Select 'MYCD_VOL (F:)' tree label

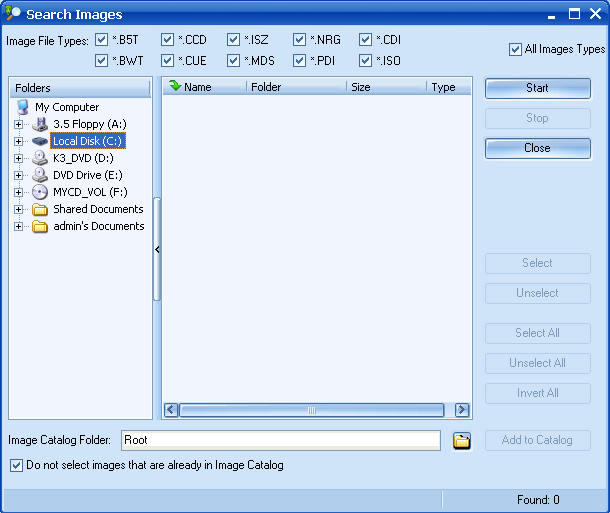[x=90, y=192]
